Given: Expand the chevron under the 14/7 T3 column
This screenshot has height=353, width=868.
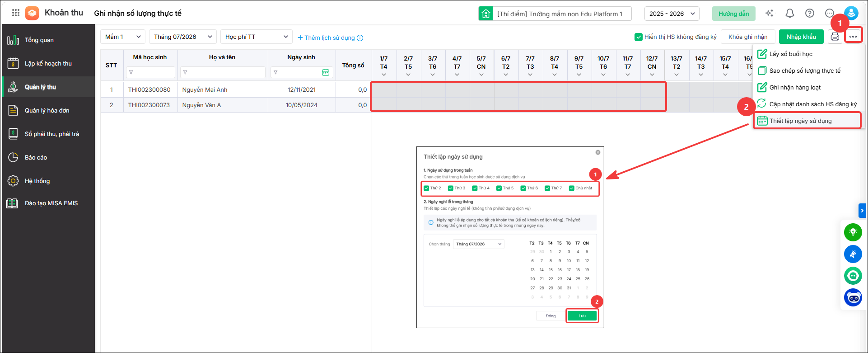Looking at the screenshot, I should (x=701, y=75).
